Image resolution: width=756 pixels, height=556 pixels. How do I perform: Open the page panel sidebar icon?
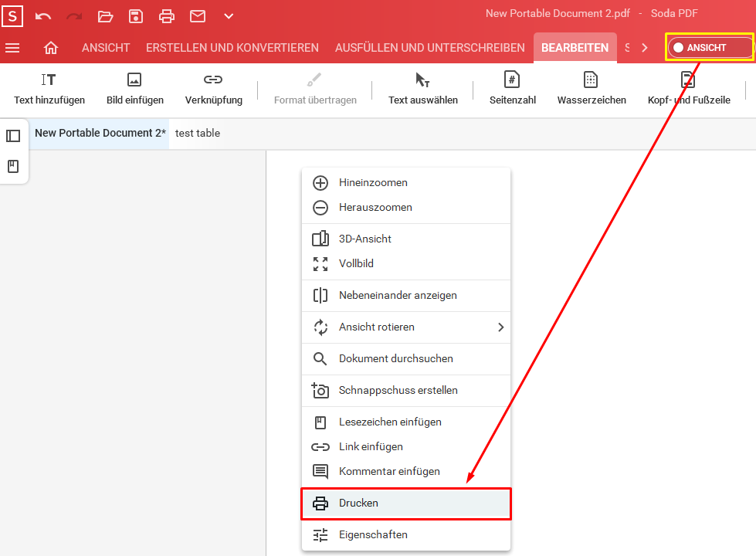(x=13, y=136)
